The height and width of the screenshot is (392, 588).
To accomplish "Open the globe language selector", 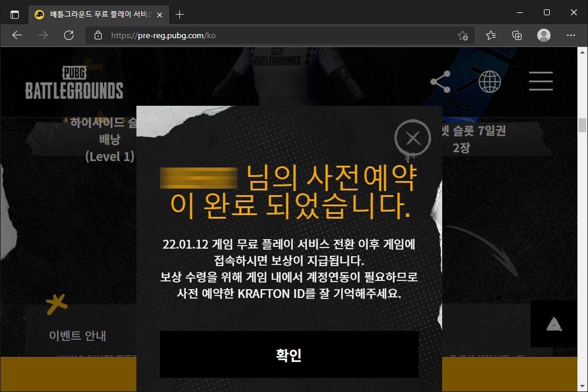I will pyautogui.click(x=489, y=81).
